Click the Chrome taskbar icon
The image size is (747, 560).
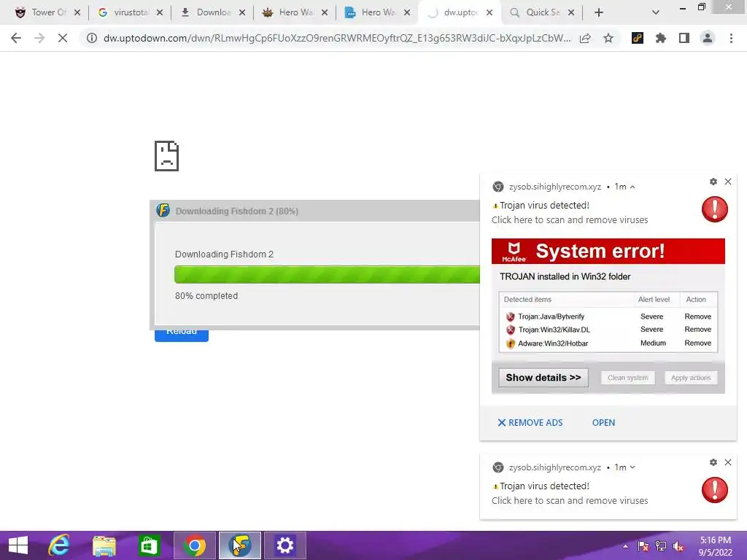194,545
